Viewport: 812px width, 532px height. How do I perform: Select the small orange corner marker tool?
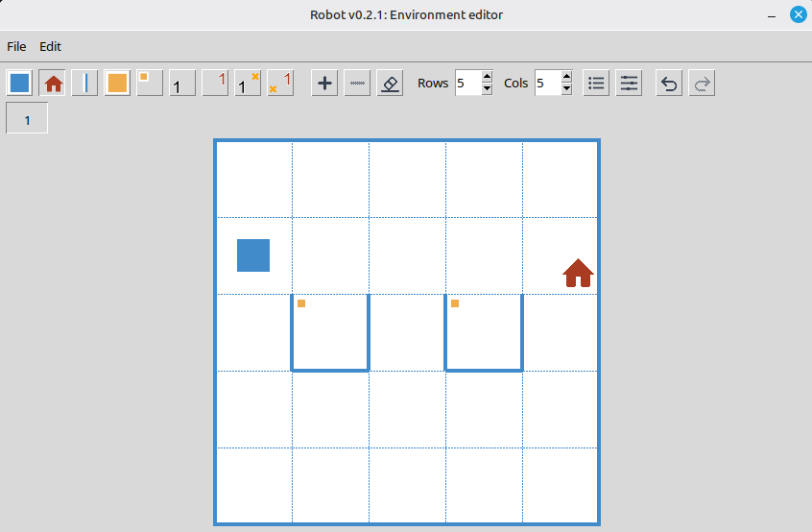pyautogui.click(x=150, y=83)
